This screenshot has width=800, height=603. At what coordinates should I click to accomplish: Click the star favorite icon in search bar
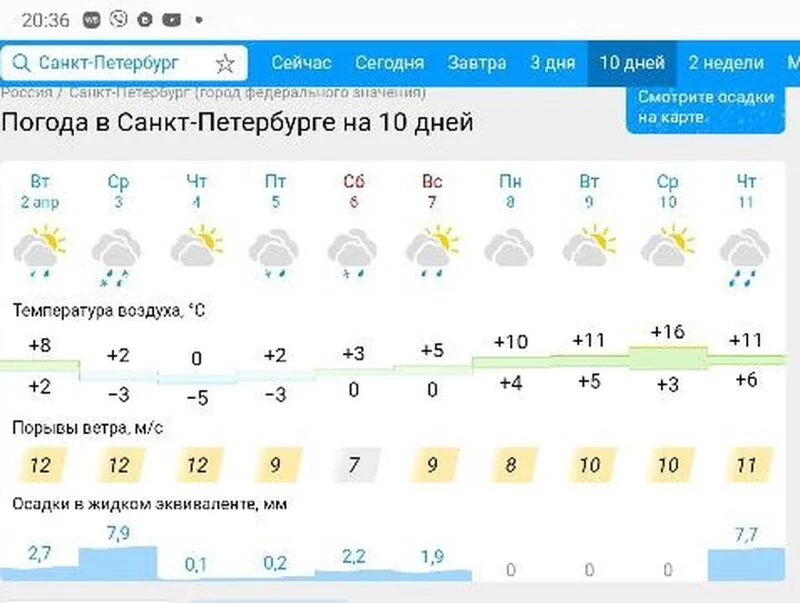pyautogui.click(x=225, y=63)
